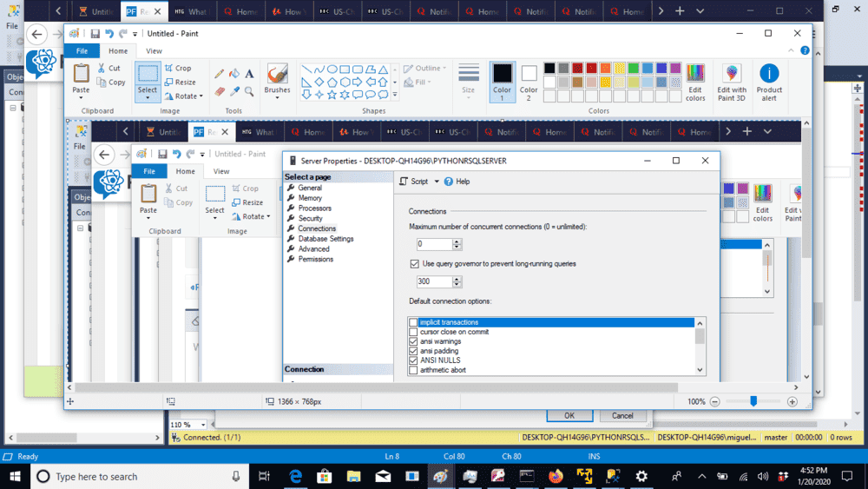The height and width of the screenshot is (489, 868).
Task: Open Firefox from the Windows taskbar
Action: (x=556, y=476)
